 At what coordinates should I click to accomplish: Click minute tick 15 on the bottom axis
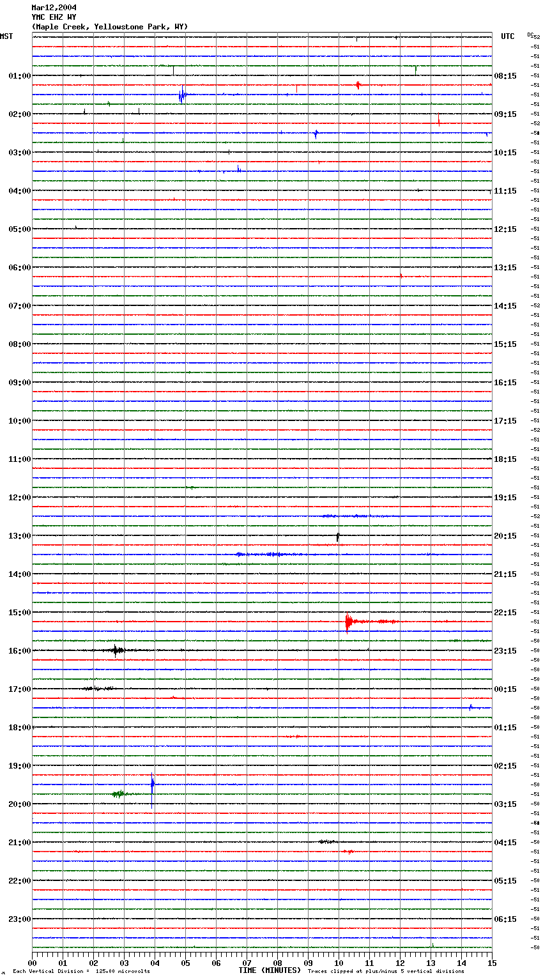[x=491, y=963]
